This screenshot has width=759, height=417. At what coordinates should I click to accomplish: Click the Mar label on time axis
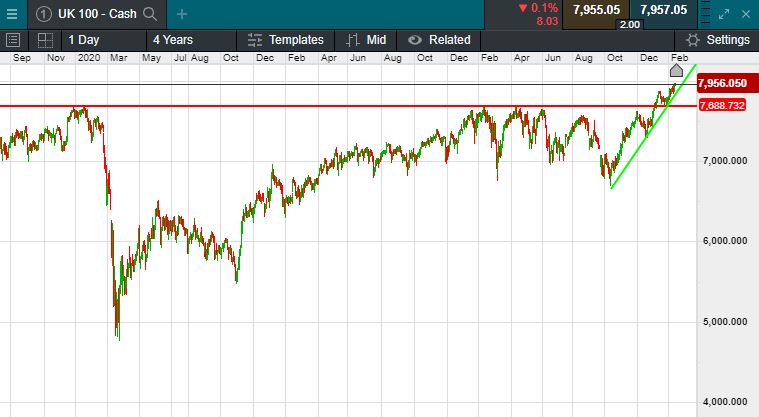[x=119, y=58]
